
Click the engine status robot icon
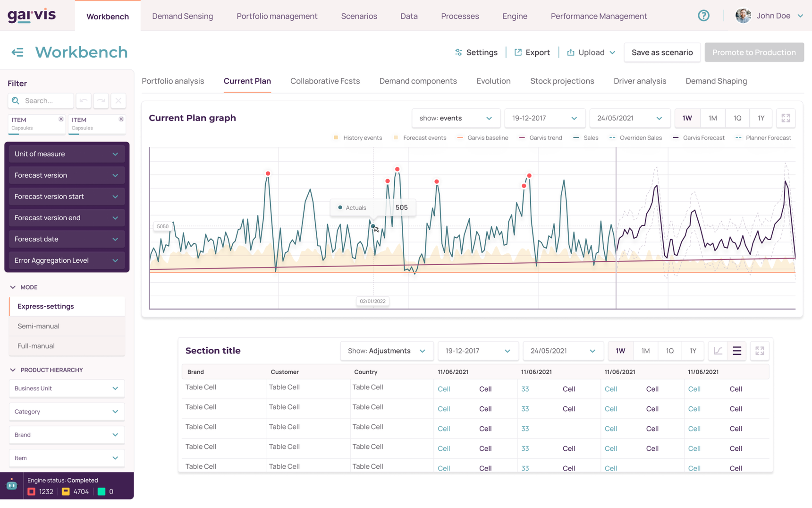[x=12, y=485]
